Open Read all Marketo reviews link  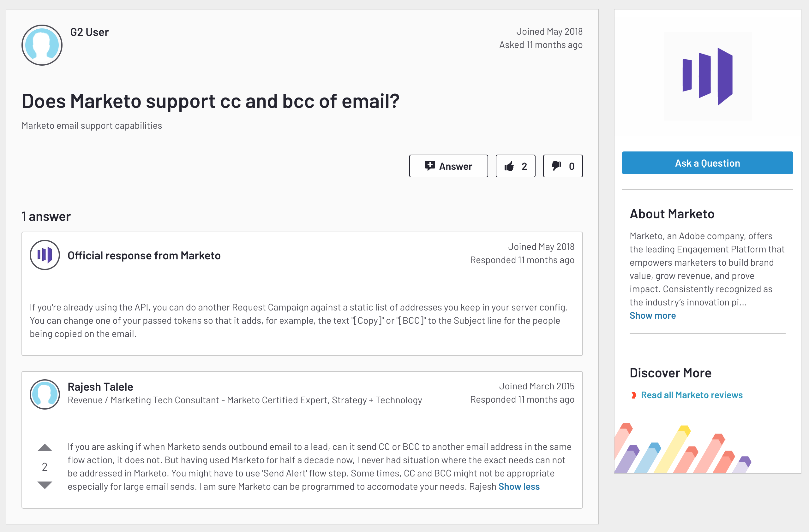[692, 395]
